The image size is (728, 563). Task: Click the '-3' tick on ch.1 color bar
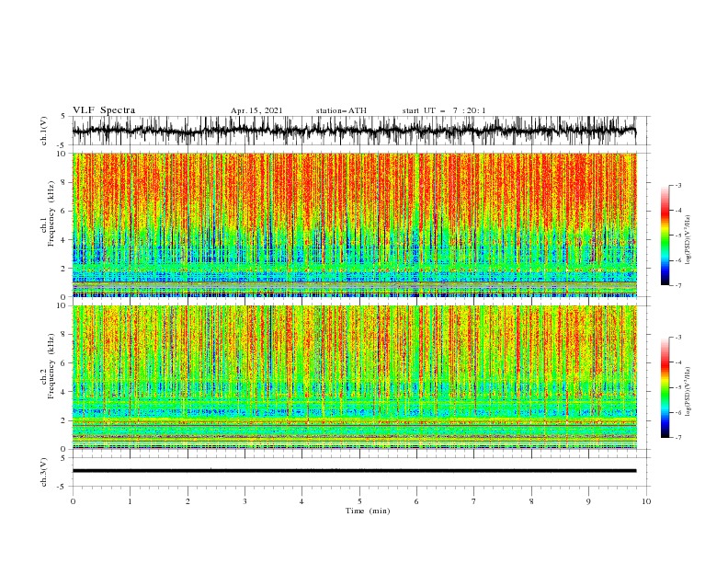(678, 185)
